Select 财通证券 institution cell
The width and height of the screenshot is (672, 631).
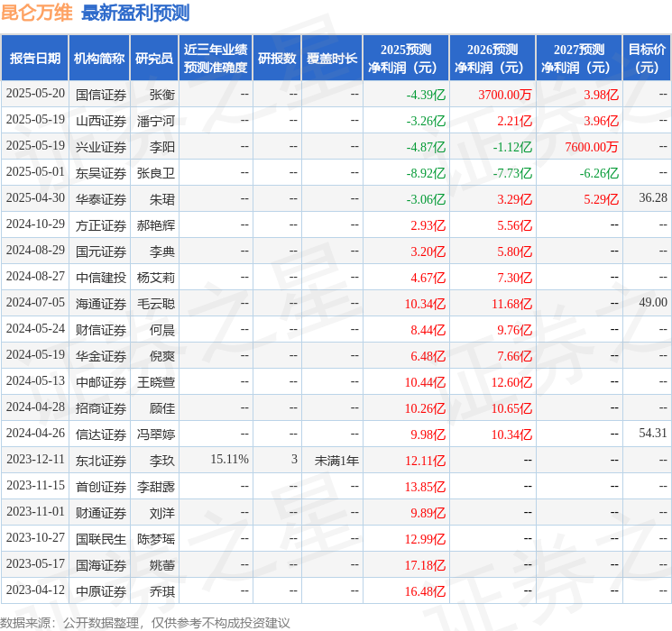pos(101,513)
